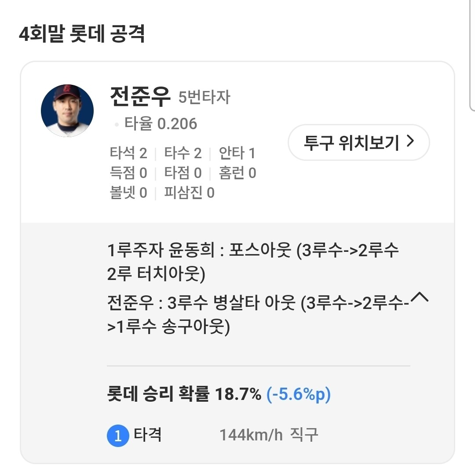Select the 홈런 0 stat

[x=237, y=173]
